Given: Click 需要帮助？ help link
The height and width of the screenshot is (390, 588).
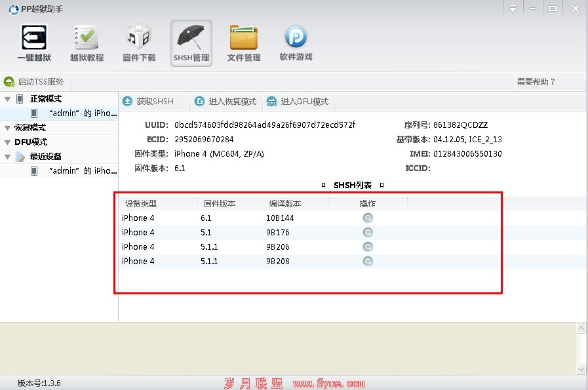Looking at the screenshot, I should click(x=536, y=82).
